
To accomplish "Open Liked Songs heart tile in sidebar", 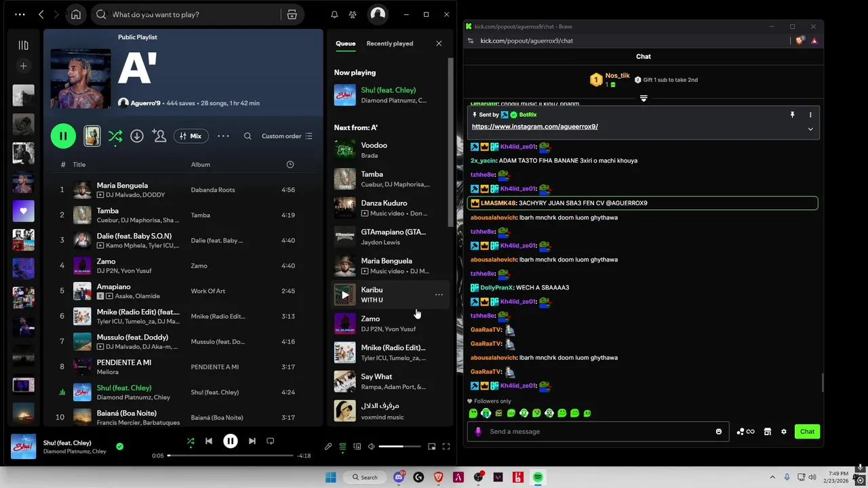I will 23,211.
